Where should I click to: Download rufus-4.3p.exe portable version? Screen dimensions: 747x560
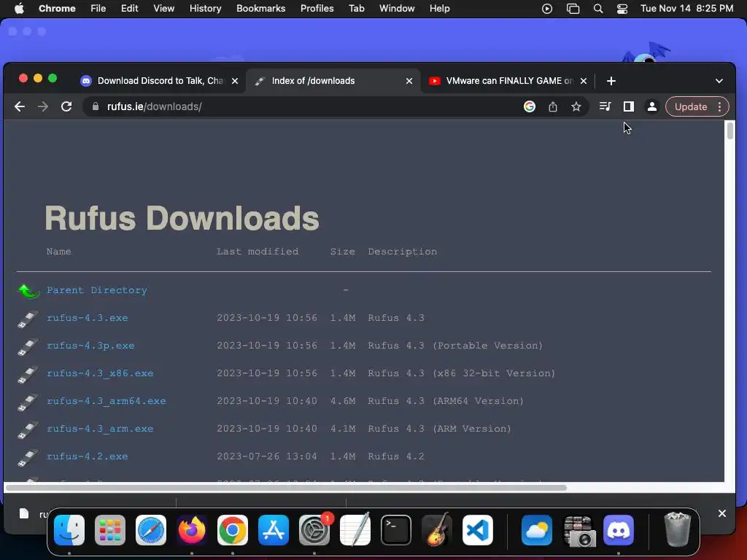[x=90, y=345]
